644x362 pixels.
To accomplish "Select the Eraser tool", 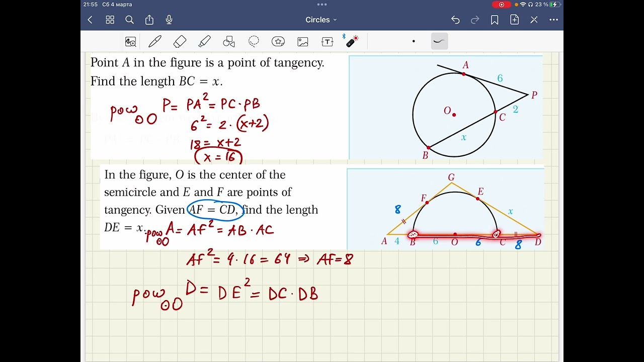I will [x=180, y=42].
